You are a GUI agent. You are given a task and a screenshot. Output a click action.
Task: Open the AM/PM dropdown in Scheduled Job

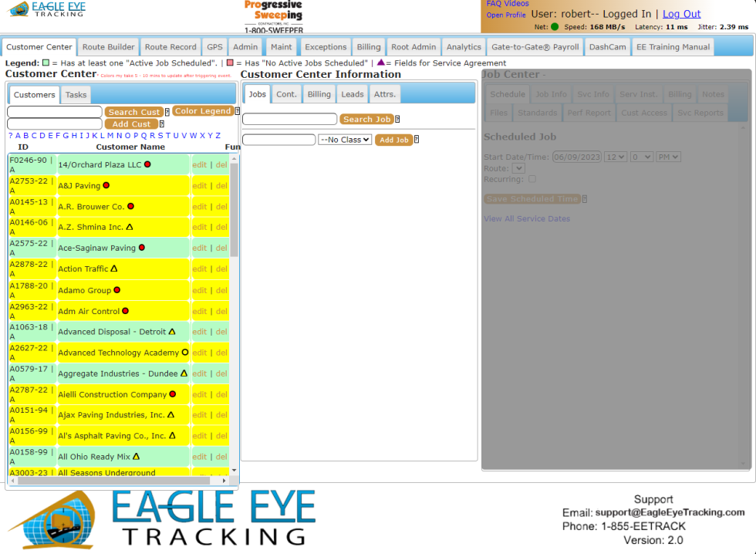[x=667, y=157]
